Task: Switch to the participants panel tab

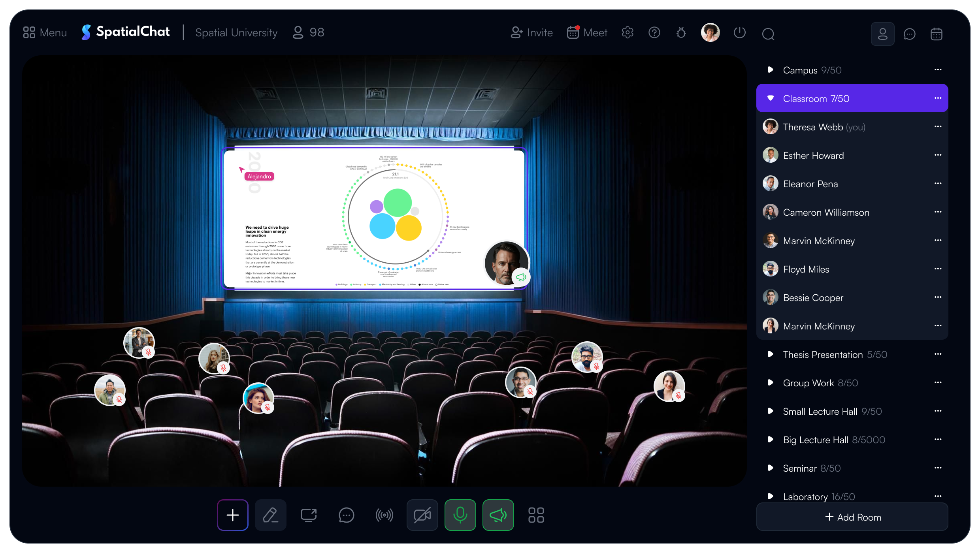Action: (883, 34)
